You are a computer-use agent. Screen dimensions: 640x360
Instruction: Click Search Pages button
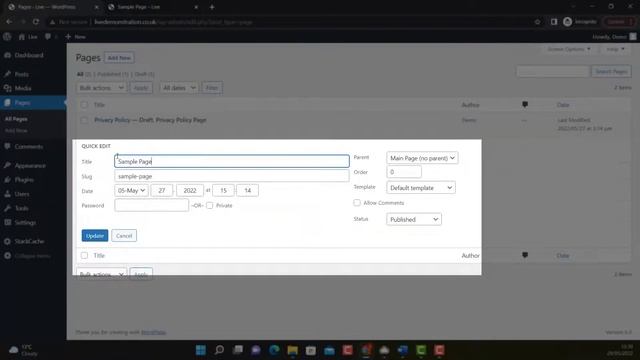pyautogui.click(x=611, y=71)
